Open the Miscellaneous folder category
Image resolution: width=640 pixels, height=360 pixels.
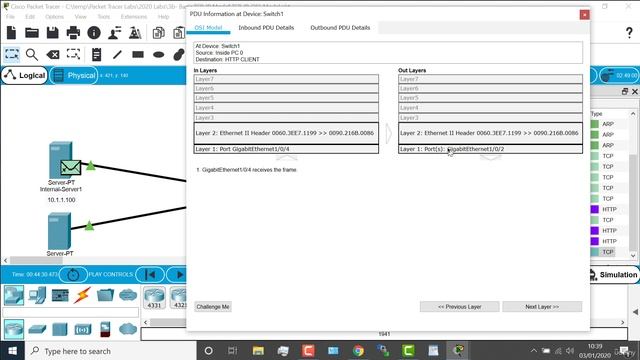(105, 295)
